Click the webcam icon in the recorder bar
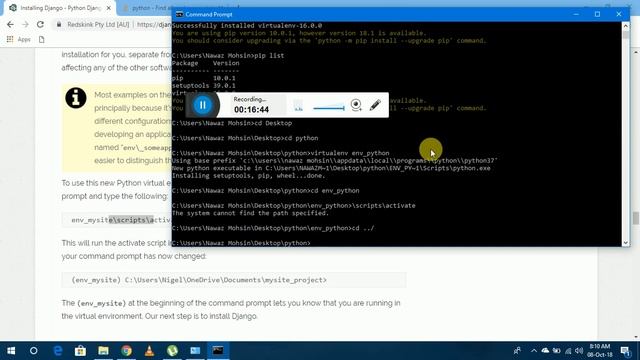The height and width of the screenshot is (360, 640). tap(356, 105)
